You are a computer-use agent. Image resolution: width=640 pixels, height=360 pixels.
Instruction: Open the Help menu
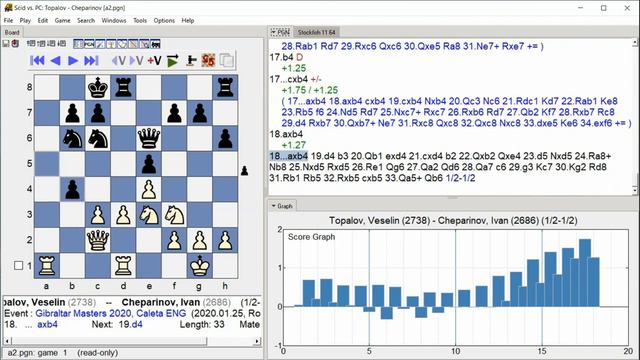point(188,20)
